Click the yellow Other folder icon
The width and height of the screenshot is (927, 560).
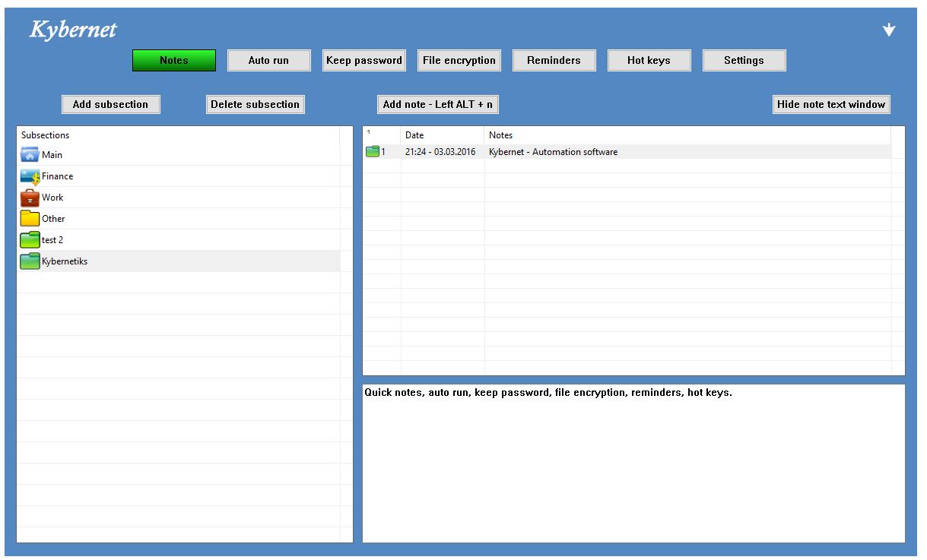tap(30, 219)
